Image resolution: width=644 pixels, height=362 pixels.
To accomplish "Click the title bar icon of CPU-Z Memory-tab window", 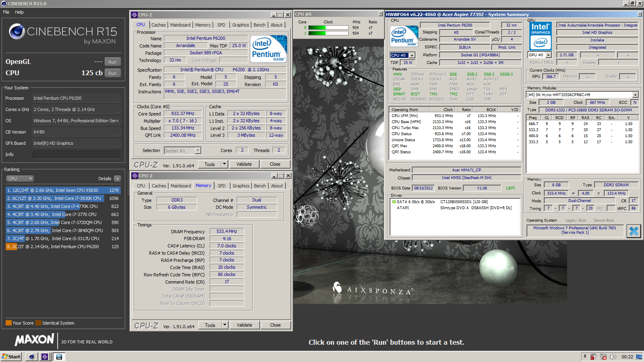I will coord(135,176).
